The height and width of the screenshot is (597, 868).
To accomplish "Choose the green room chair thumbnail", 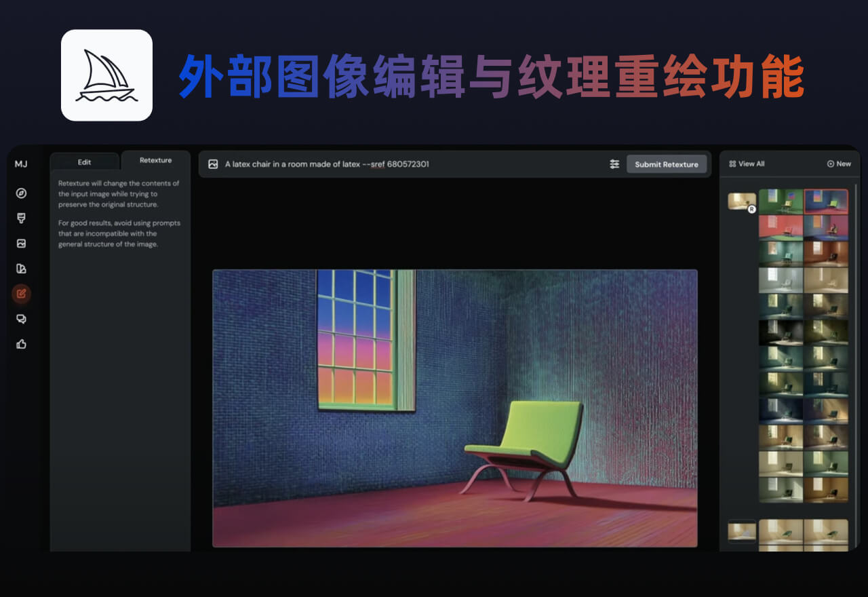I will click(x=781, y=201).
